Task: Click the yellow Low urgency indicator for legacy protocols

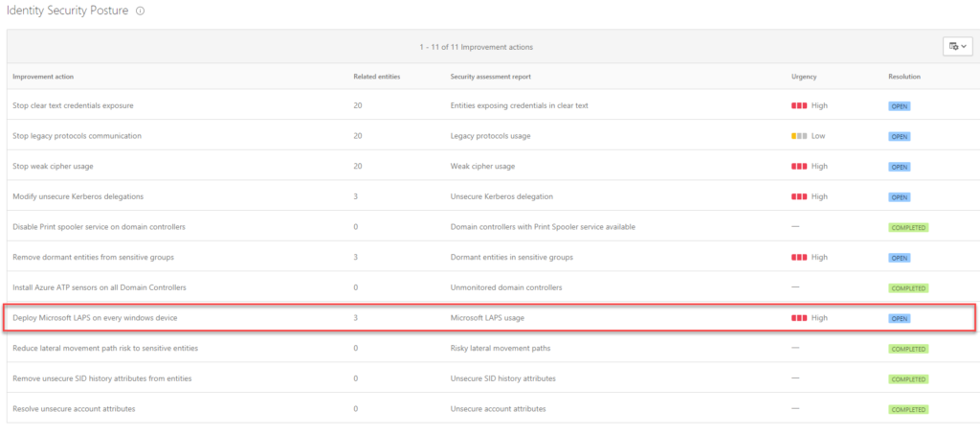Action: (x=799, y=136)
